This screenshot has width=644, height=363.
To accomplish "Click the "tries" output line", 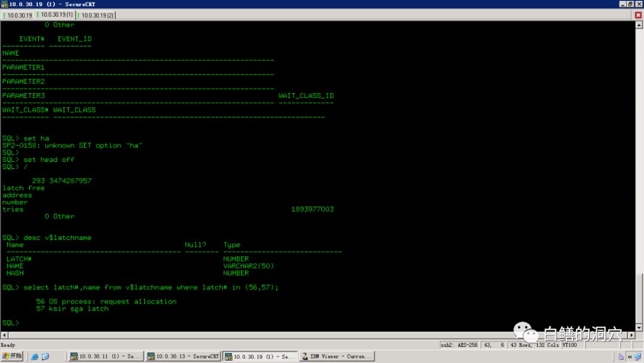I will (x=13, y=209).
